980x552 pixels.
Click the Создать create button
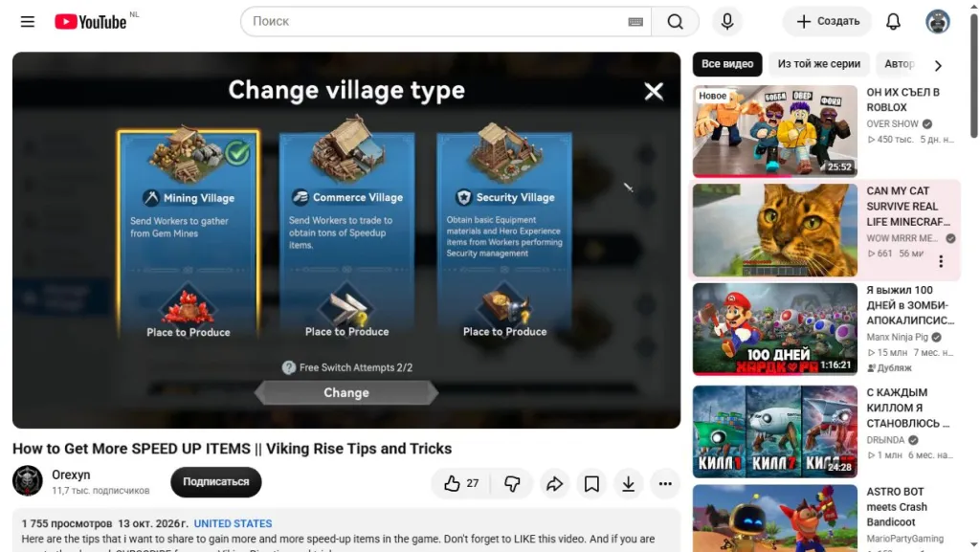(828, 21)
